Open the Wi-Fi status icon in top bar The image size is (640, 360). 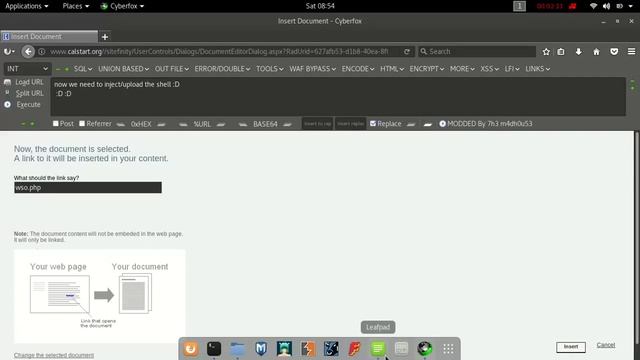[593, 6]
